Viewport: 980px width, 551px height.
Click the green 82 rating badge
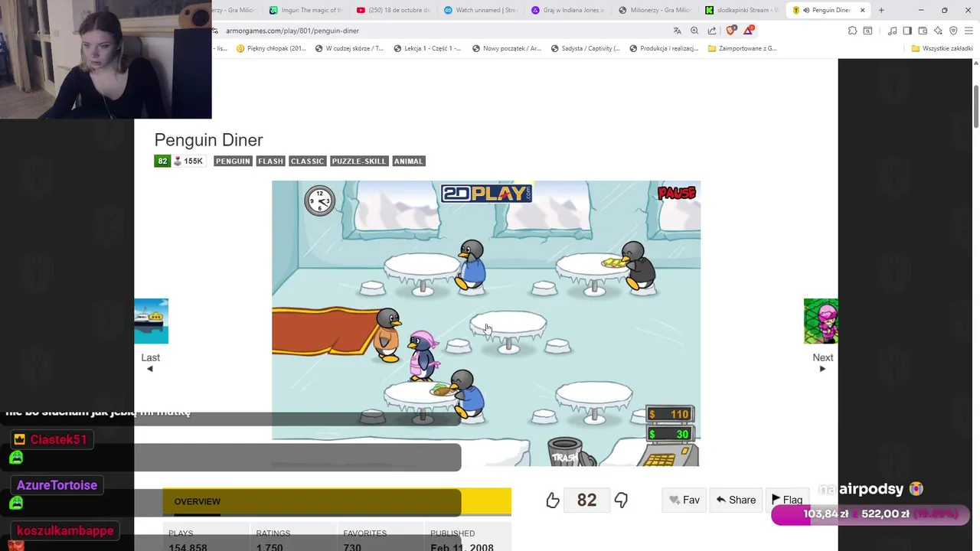(x=162, y=161)
